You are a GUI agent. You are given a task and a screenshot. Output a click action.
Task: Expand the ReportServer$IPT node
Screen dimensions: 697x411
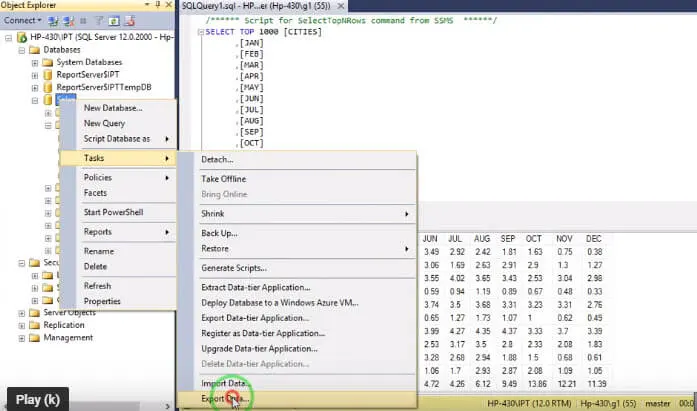pyautogui.click(x=35, y=75)
